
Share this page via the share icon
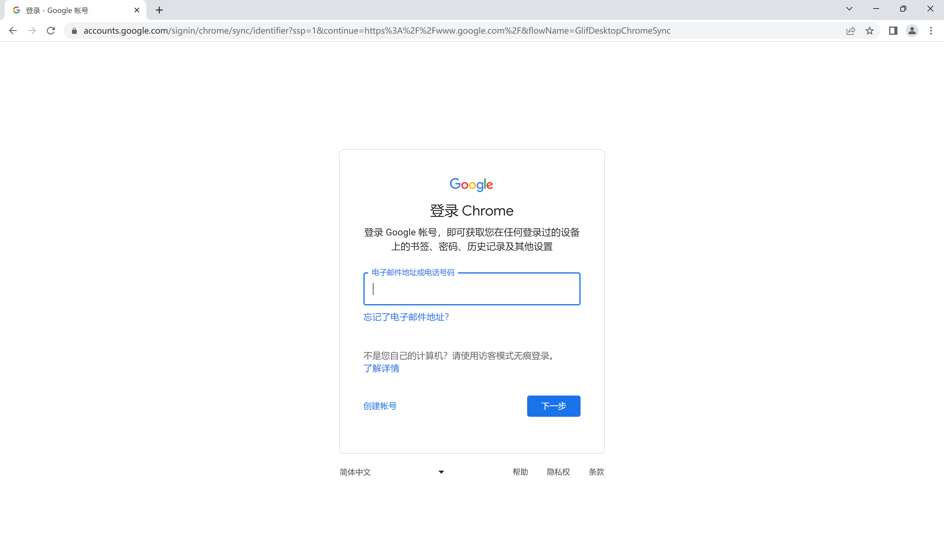point(850,31)
